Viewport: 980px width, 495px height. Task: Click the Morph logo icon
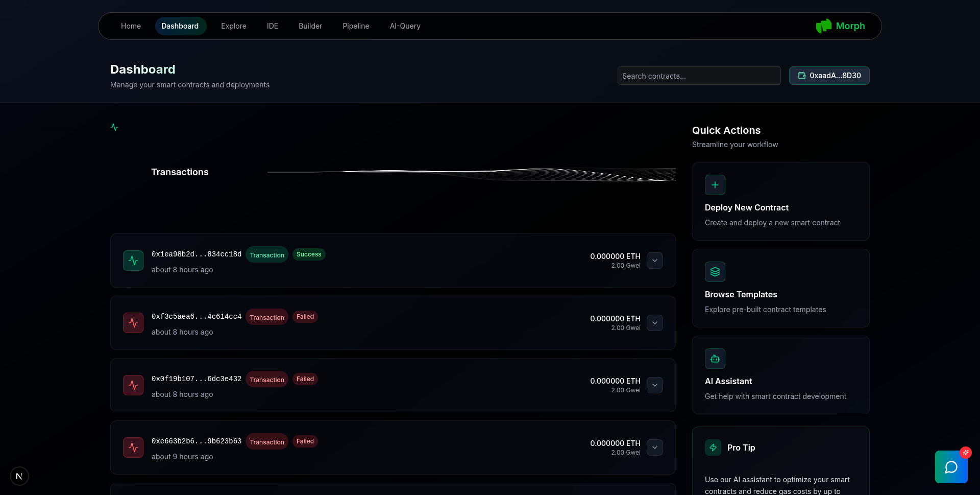click(823, 26)
